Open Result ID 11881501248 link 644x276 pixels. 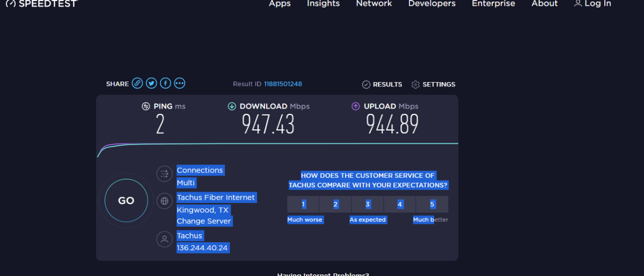(283, 84)
